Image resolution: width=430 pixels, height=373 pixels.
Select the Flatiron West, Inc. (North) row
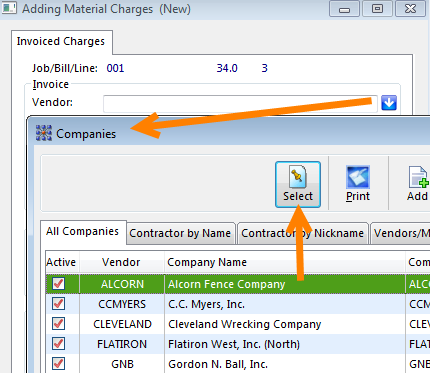[x=238, y=344]
